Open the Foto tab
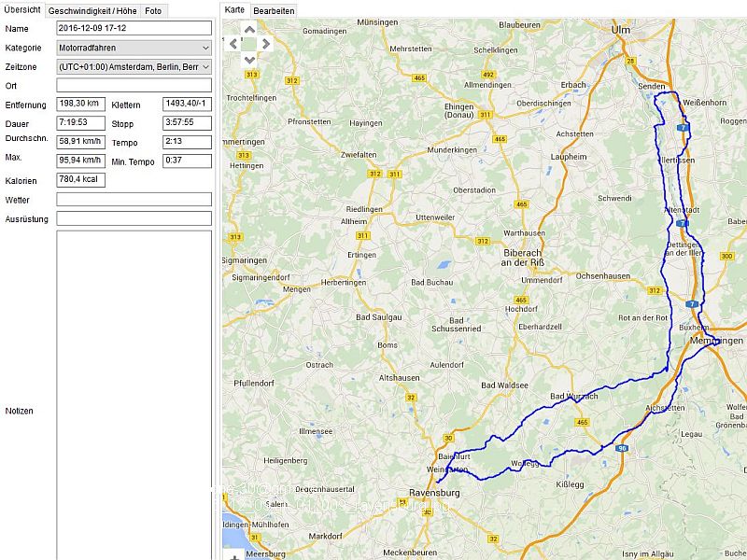The image size is (747, 560). (154, 10)
